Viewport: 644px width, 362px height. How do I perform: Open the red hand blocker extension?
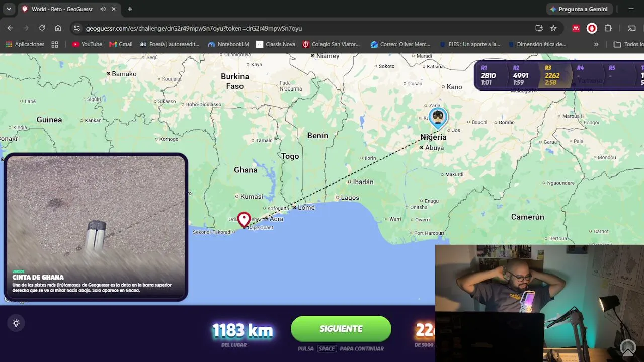point(592,28)
